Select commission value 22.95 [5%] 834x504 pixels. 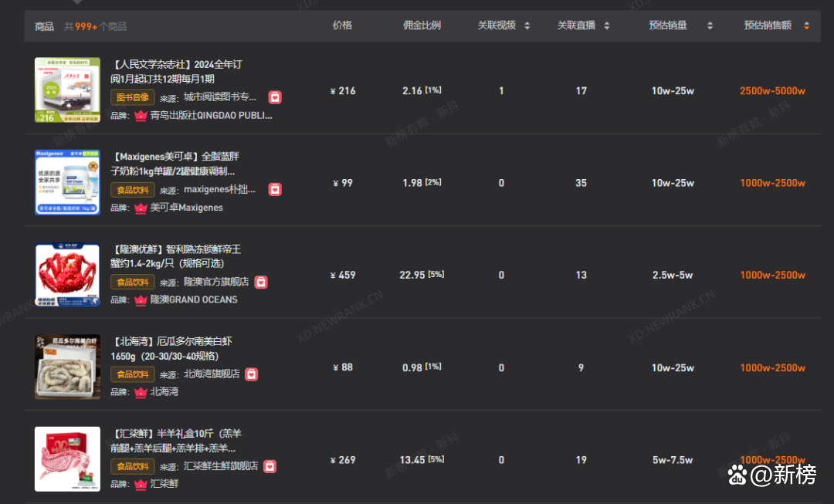coord(422,275)
